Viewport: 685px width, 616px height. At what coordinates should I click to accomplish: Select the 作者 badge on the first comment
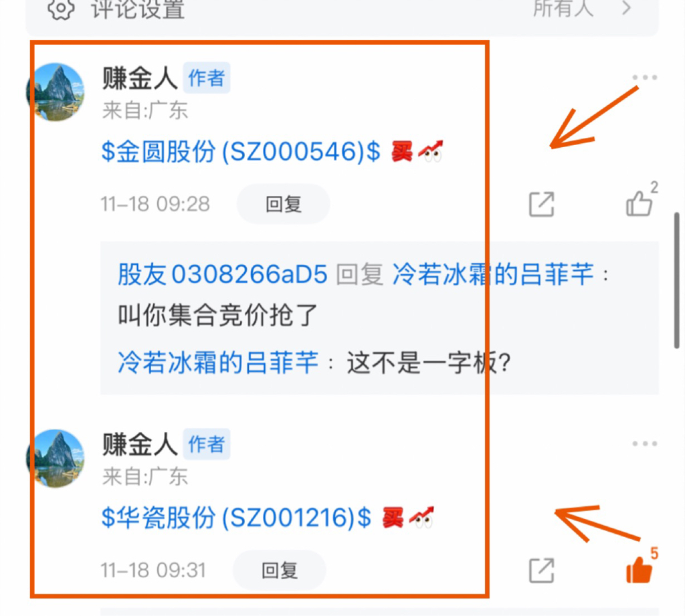207,78
